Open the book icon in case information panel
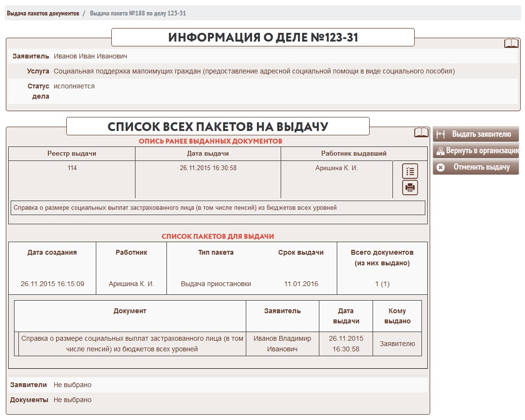 [x=511, y=43]
